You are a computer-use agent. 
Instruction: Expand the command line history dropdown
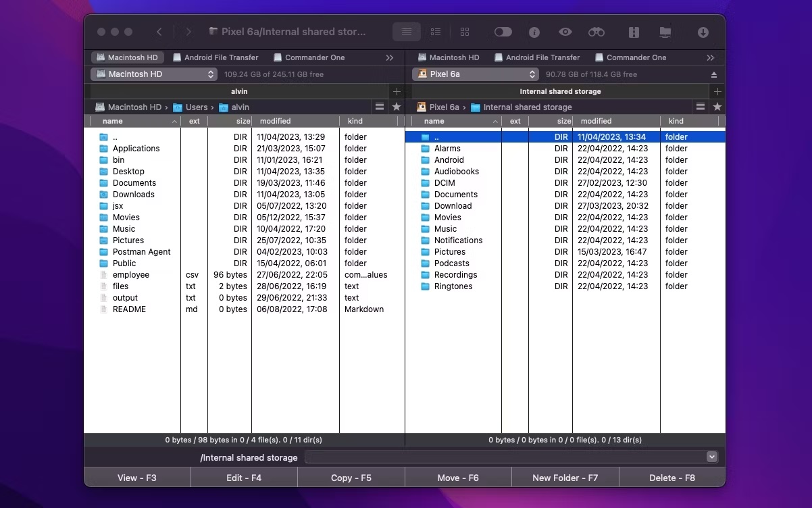click(x=711, y=457)
